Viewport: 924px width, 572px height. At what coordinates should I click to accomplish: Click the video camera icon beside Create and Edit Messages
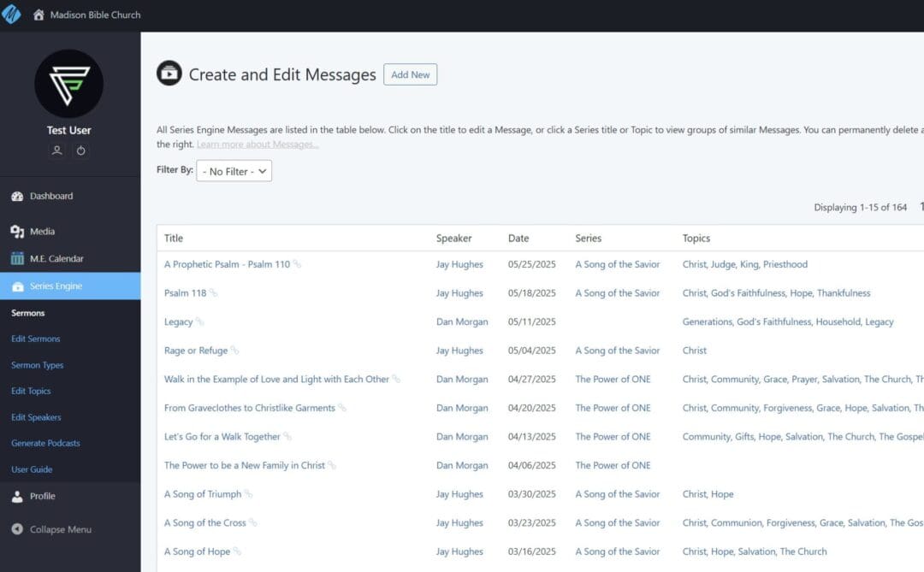pos(169,74)
